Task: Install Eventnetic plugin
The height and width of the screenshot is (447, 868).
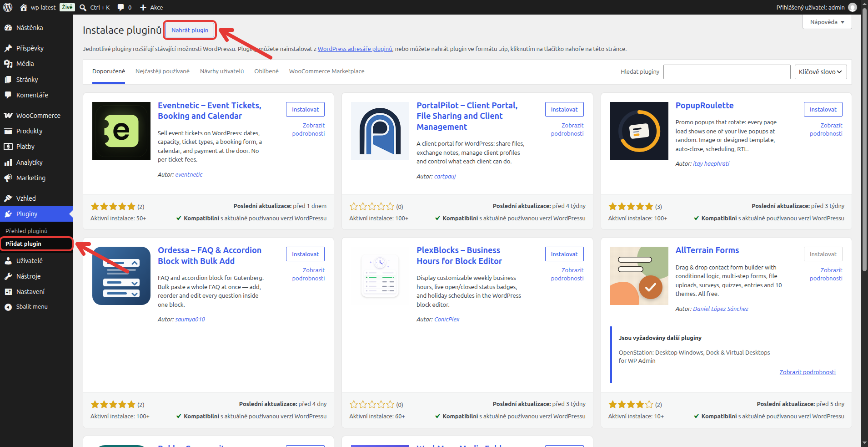Action: tap(305, 109)
